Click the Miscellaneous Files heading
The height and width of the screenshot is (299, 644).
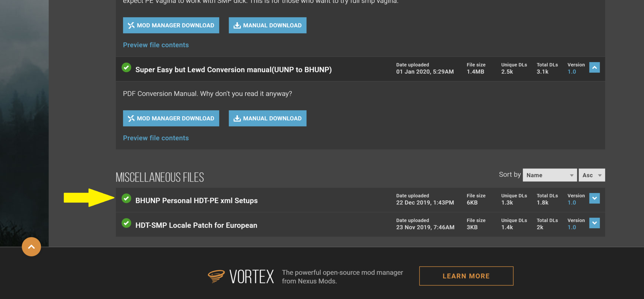(x=160, y=177)
